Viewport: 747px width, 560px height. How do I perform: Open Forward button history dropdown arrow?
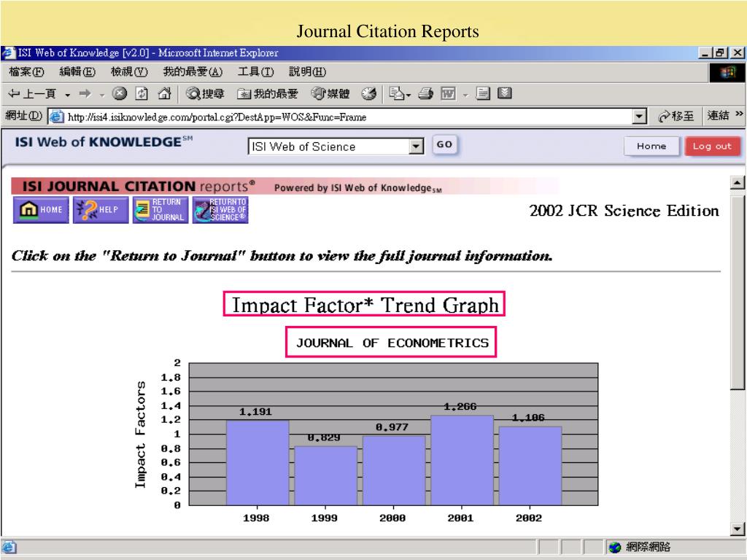coord(101,95)
